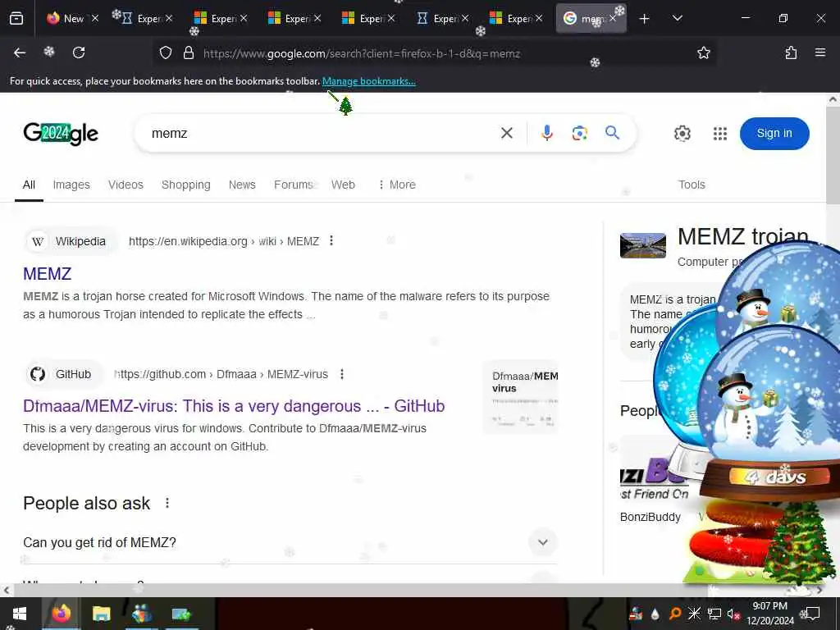Open the Windows notification center

[x=812, y=614]
